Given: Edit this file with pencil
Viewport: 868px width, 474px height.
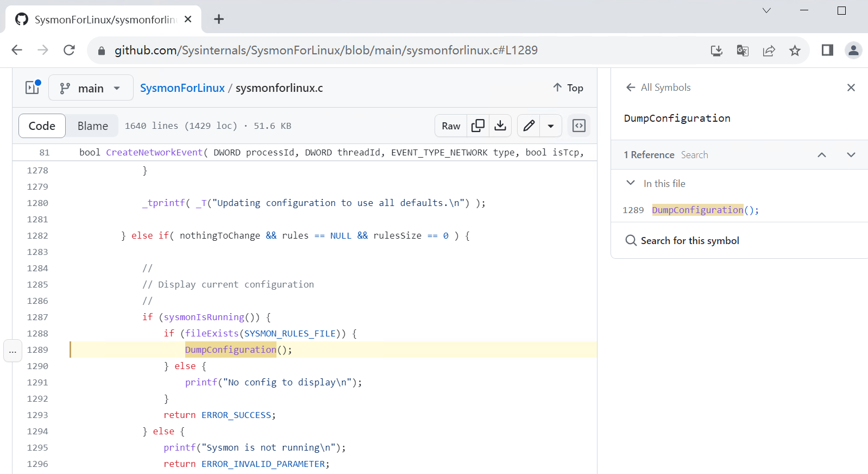Looking at the screenshot, I should click(529, 126).
